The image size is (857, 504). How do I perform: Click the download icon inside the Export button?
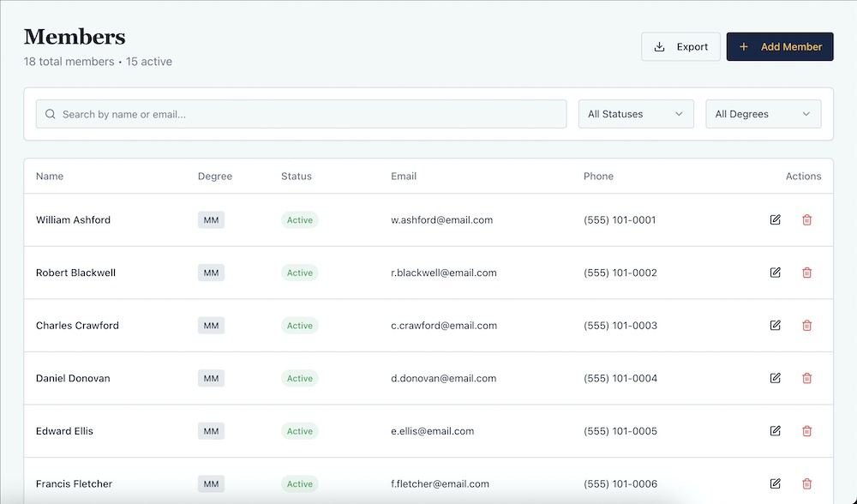coord(661,46)
